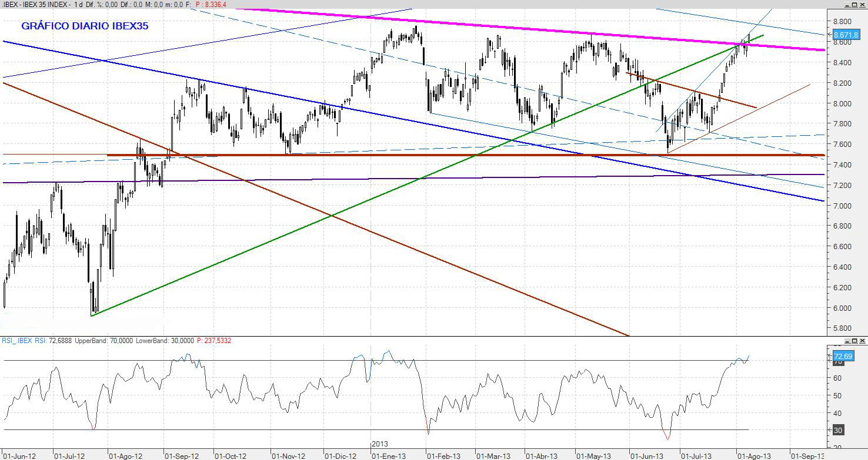Click the current price label 8.671,8
This screenshot has height=460, width=868.
[846, 35]
